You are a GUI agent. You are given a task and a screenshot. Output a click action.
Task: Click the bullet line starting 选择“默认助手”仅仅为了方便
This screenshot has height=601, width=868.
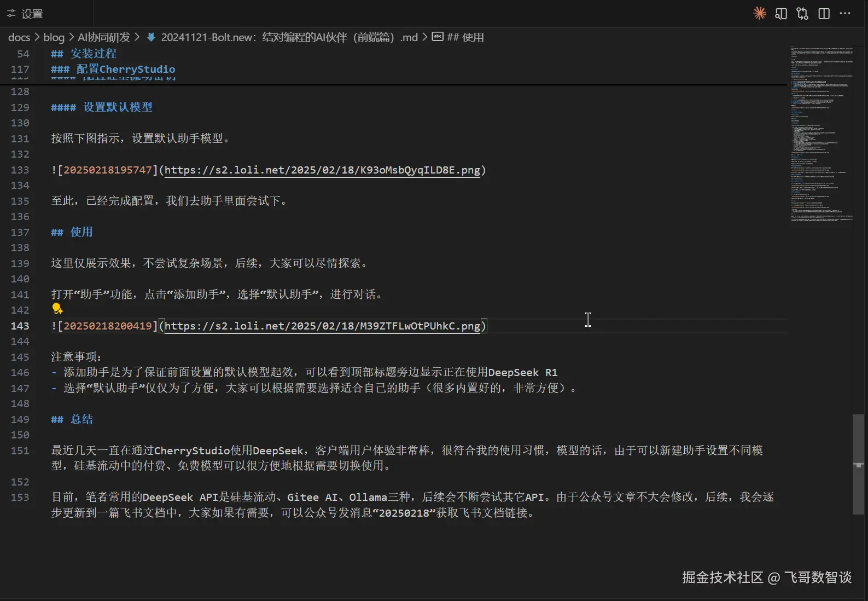coord(314,388)
